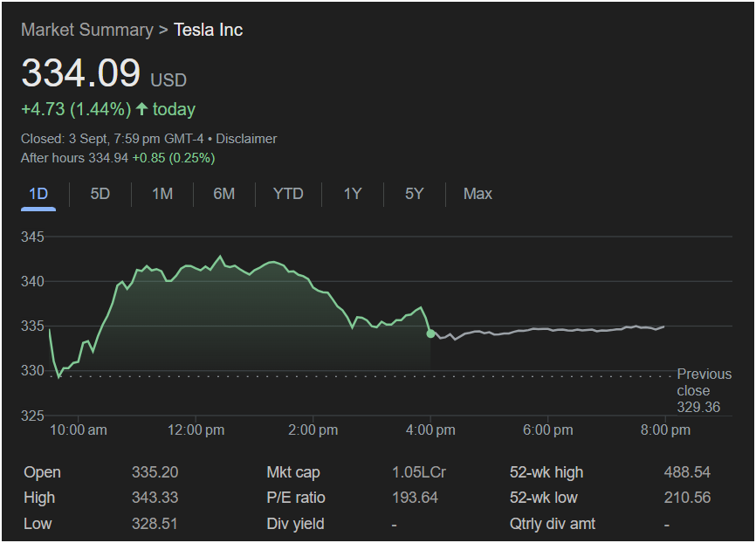Select the YTD chart tab
Screen dimensions: 756x543
[x=288, y=194]
